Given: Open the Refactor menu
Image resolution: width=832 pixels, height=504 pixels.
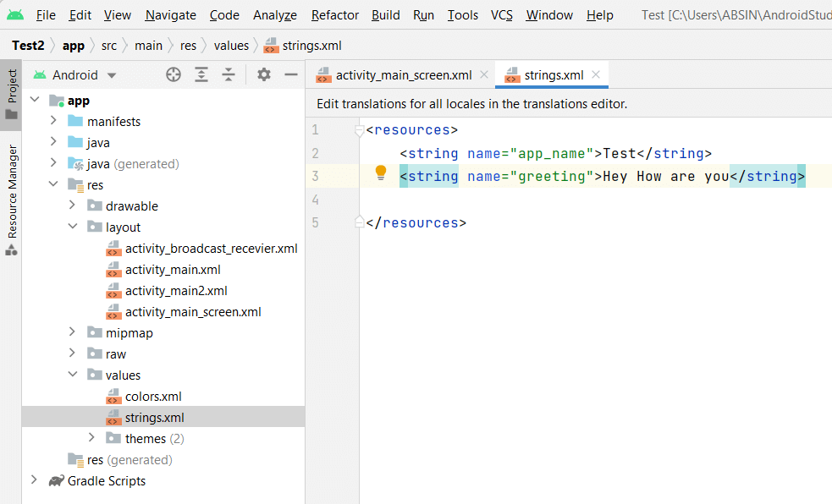Looking at the screenshot, I should pos(334,14).
